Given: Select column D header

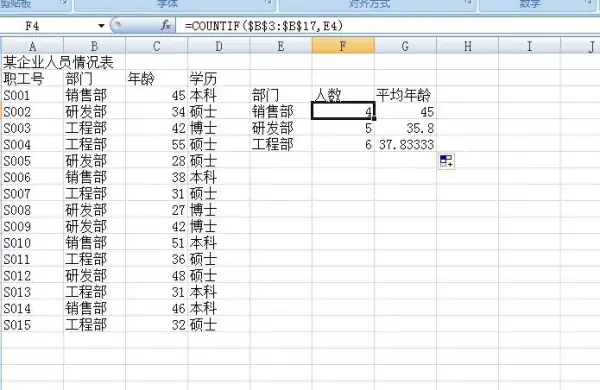Looking at the screenshot, I should pyautogui.click(x=219, y=46).
